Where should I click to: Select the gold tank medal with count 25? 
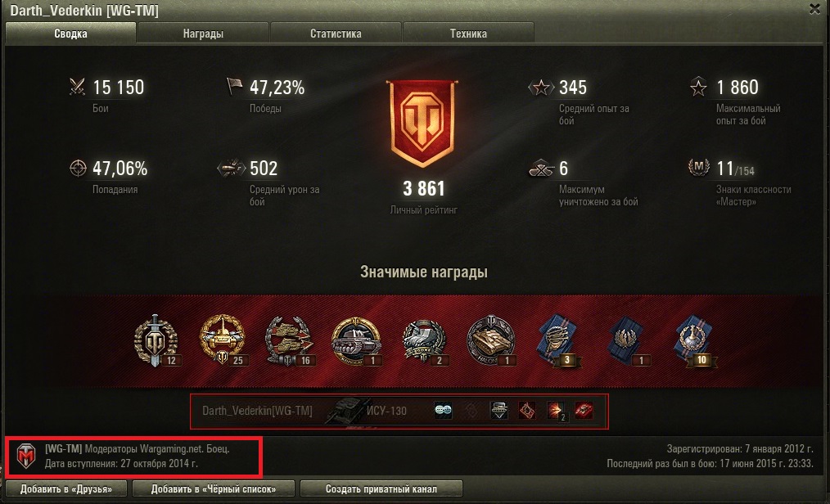coord(223,340)
